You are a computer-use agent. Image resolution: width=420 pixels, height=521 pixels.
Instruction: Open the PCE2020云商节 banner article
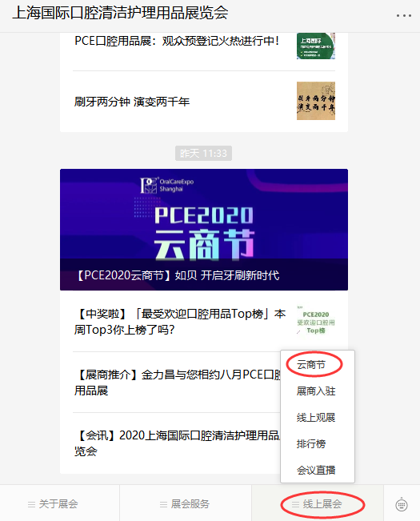point(204,230)
